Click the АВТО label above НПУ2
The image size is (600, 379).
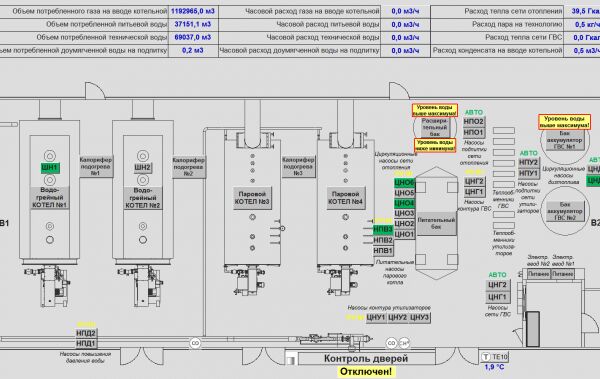point(528,153)
